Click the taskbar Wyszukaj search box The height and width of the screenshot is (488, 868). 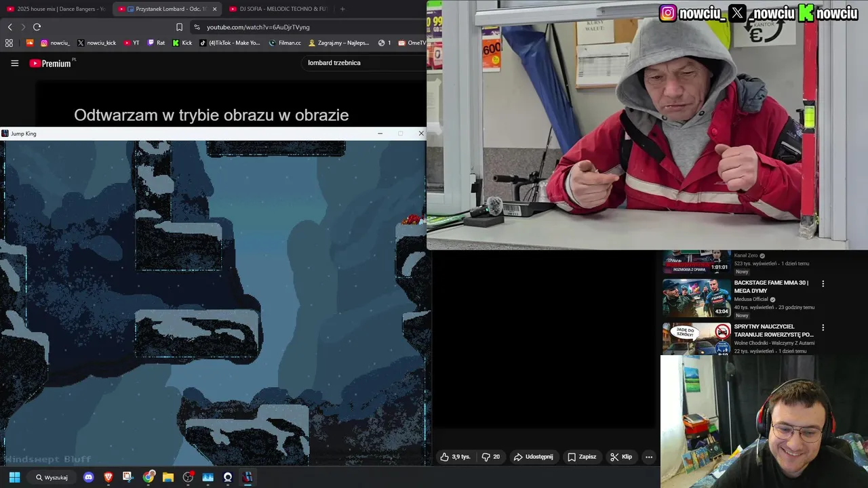tap(52, 477)
